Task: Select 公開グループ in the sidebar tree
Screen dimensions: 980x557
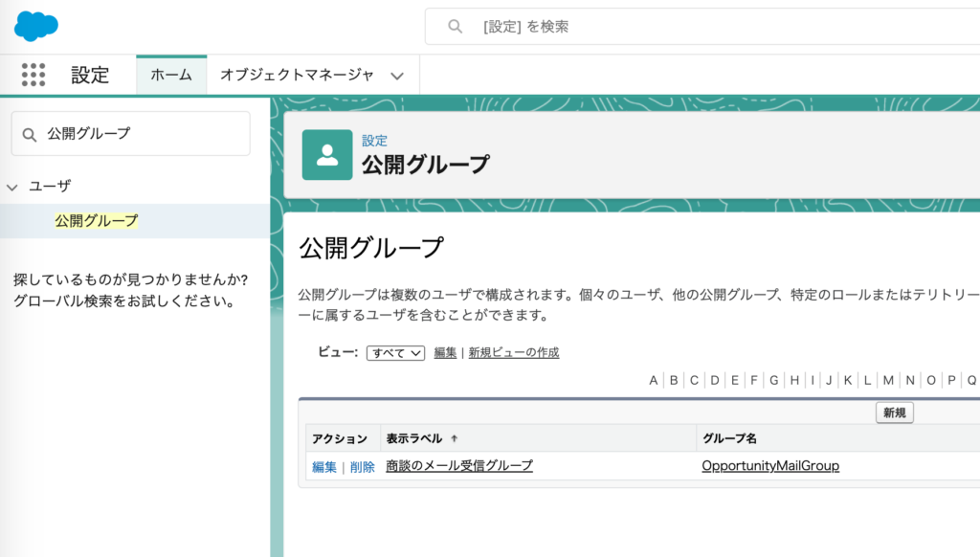Action: tap(97, 221)
